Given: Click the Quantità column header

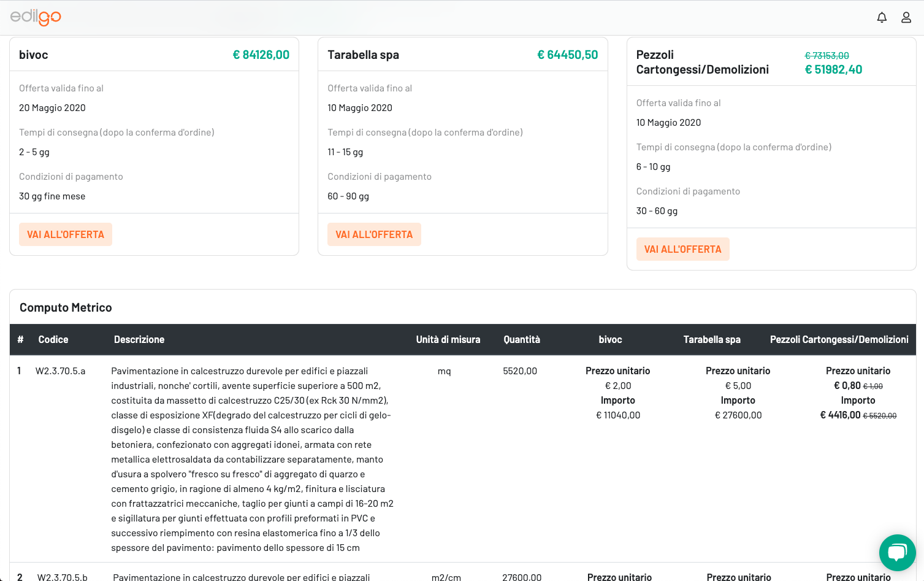Looking at the screenshot, I should pos(522,339).
